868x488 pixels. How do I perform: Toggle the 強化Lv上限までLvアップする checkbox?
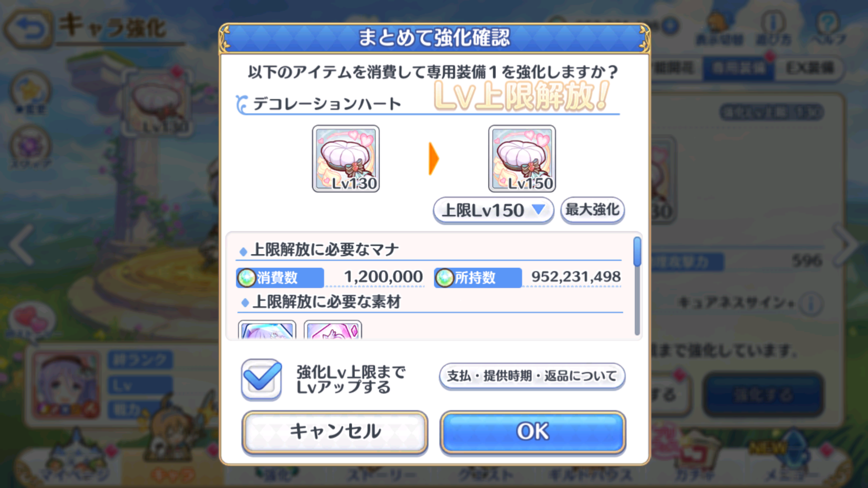click(261, 379)
